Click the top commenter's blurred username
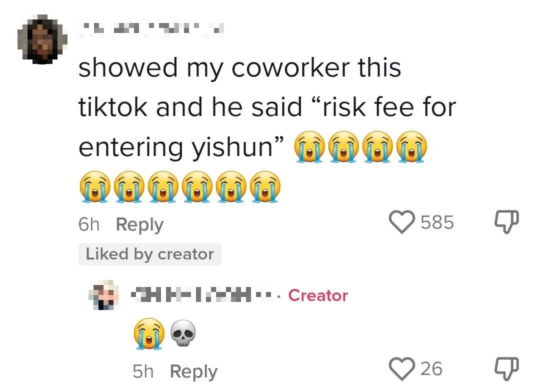The height and width of the screenshot is (392, 540). (151, 29)
